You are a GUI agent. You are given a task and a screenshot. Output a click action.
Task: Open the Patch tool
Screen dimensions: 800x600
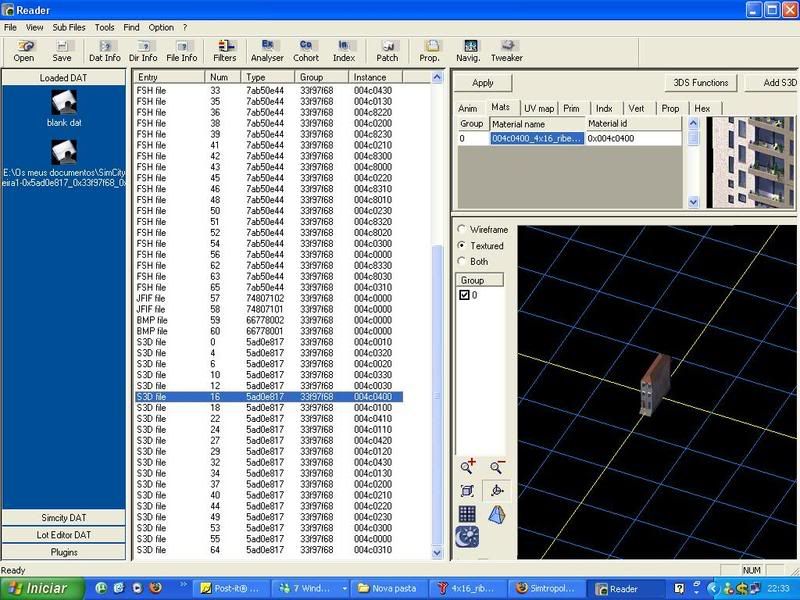pyautogui.click(x=387, y=51)
